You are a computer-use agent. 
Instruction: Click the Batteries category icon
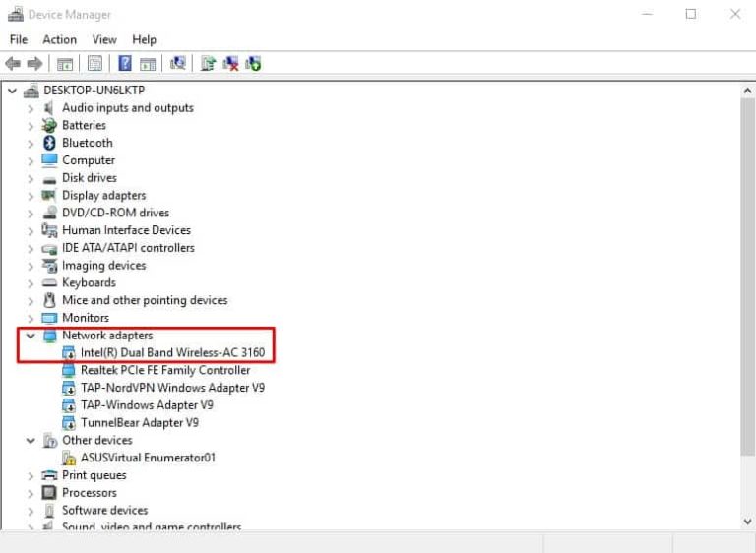point(49,126)
